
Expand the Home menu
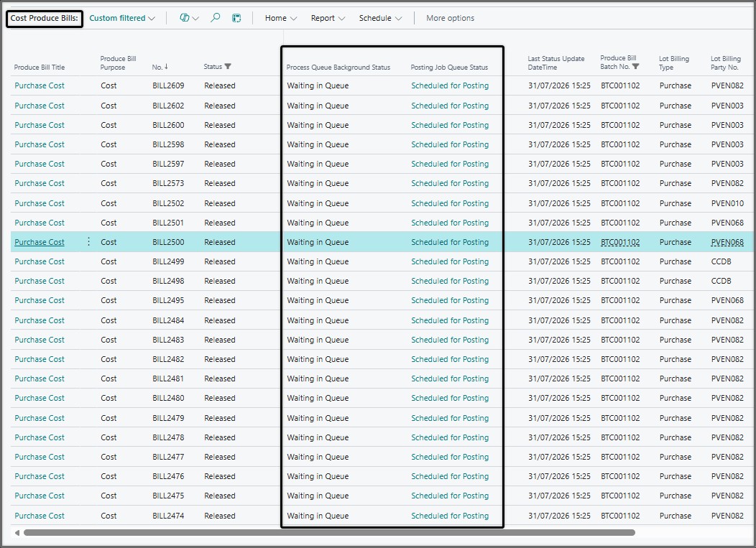tap(280, 19)
